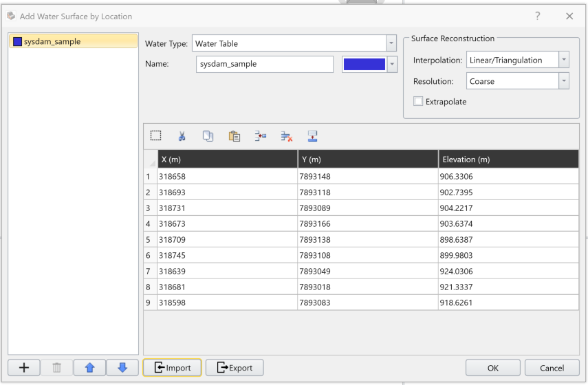Move the water surface up in list
Screen dimensions: 588x385
[x=89, y=368]
